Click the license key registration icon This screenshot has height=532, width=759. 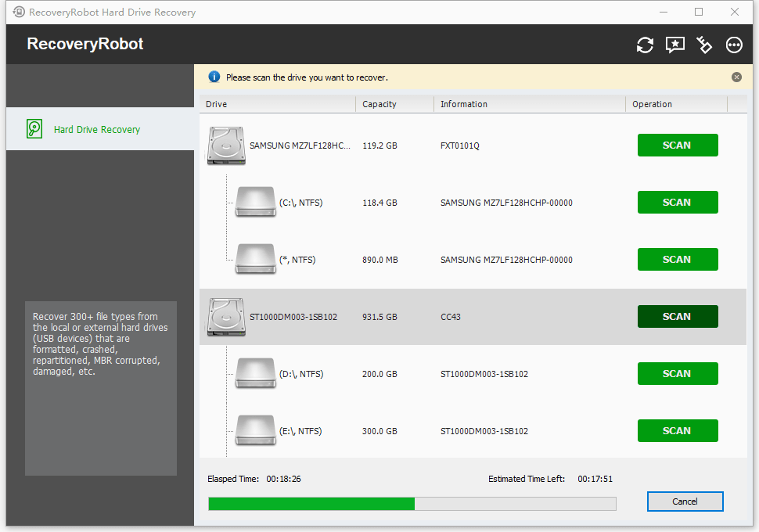tap(703, 45)
